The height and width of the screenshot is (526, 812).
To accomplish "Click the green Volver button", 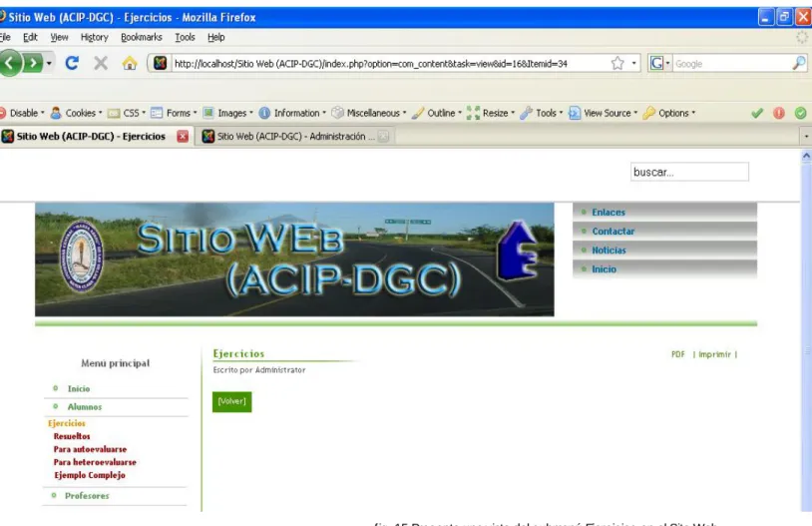I will 232,401.
